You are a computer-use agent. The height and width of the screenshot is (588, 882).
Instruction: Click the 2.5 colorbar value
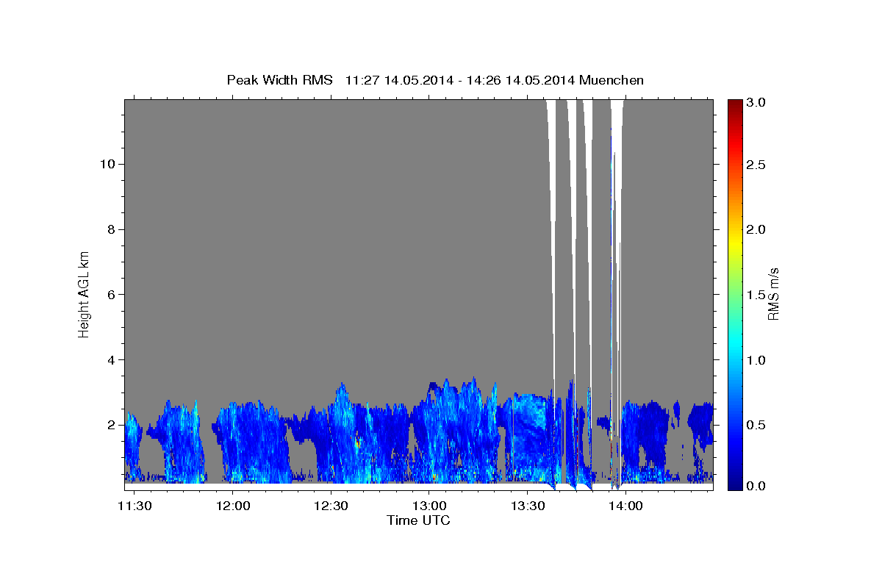pyautogui.click(x=756, y=165)
